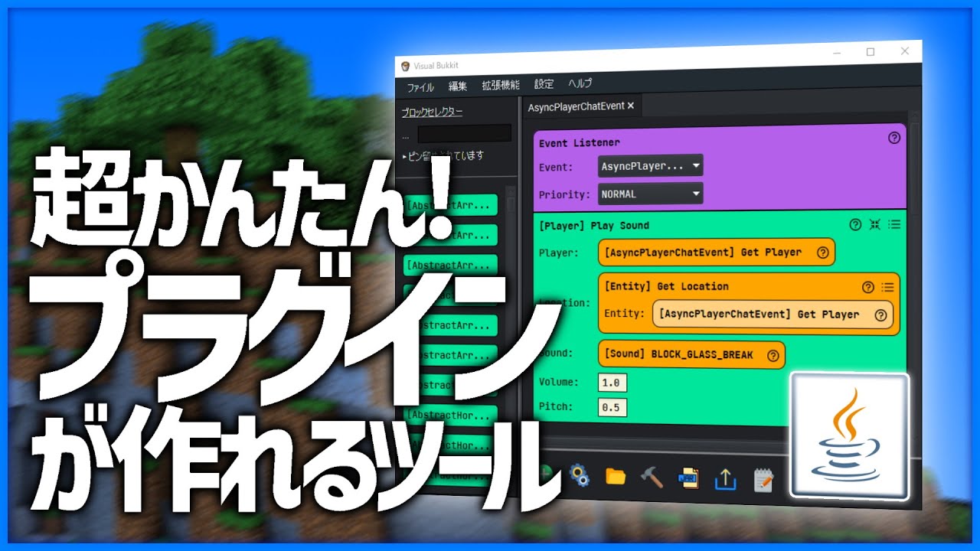
Task: Click the Pitch: label
Action: pos(557,407)
